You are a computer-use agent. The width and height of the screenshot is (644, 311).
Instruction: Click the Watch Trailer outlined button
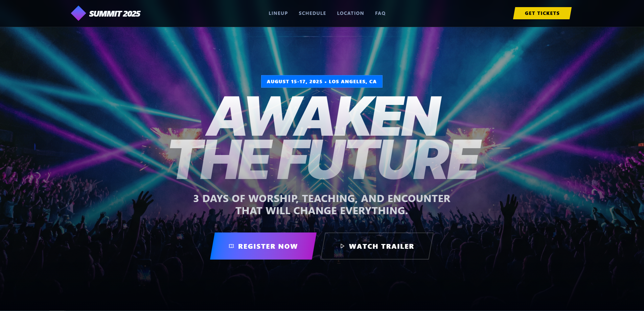pos(377,246)
